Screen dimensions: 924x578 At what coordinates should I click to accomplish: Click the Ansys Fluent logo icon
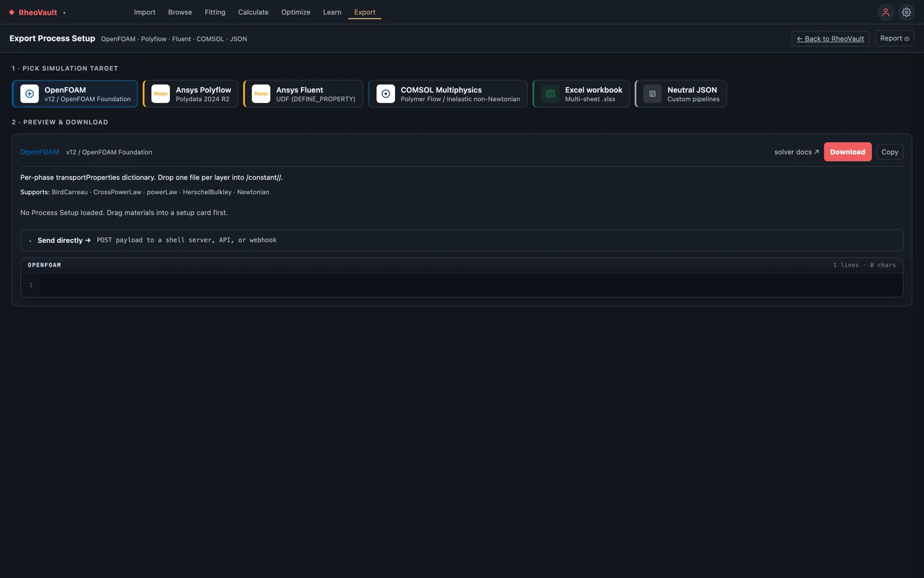[261, 94]
